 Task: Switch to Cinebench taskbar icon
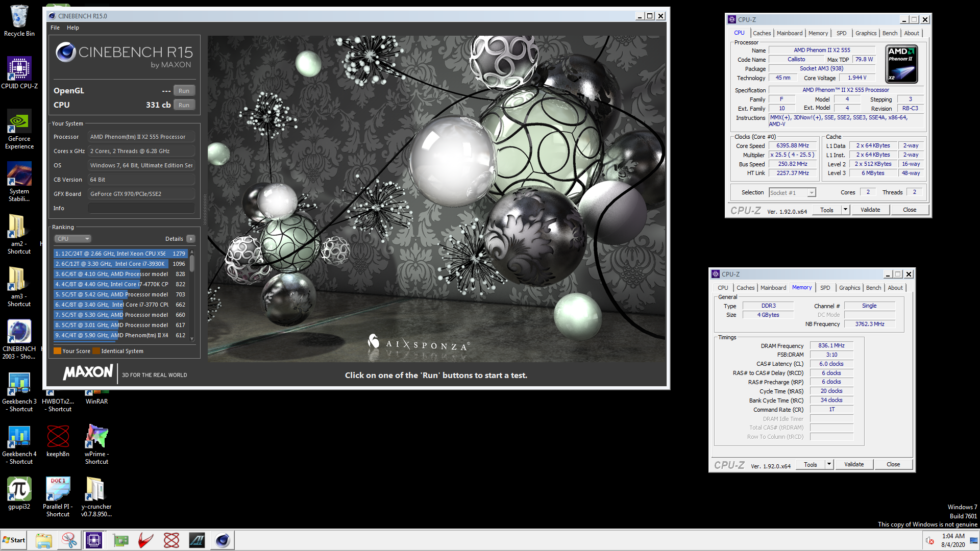[222, 540]
